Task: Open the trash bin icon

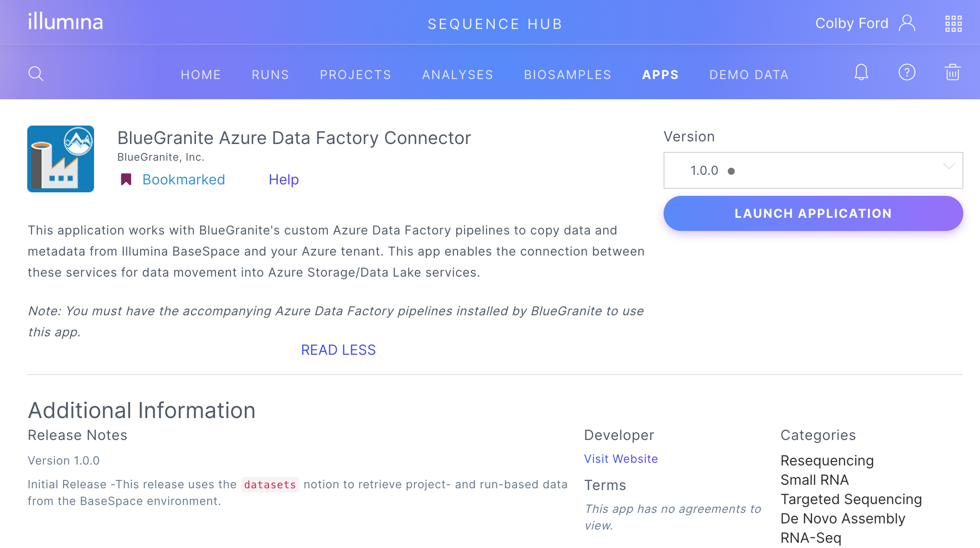Action: pyautogui.click(x=953, y=72)
